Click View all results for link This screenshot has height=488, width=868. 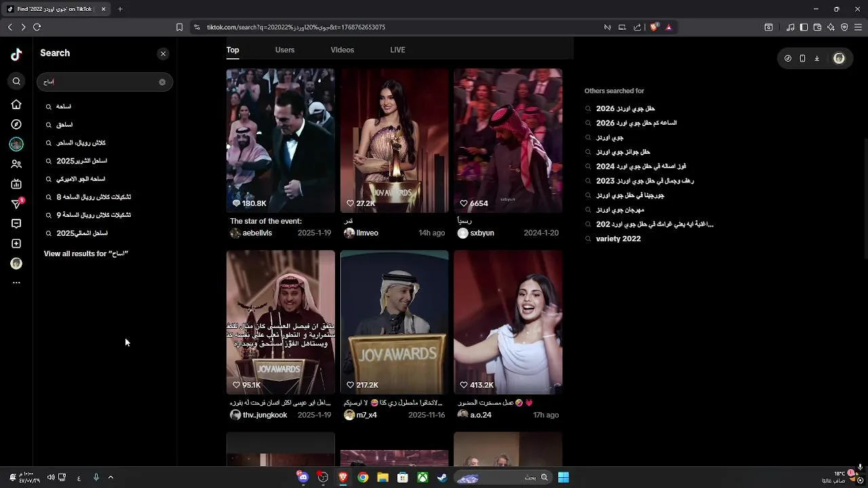coord(86,253)
